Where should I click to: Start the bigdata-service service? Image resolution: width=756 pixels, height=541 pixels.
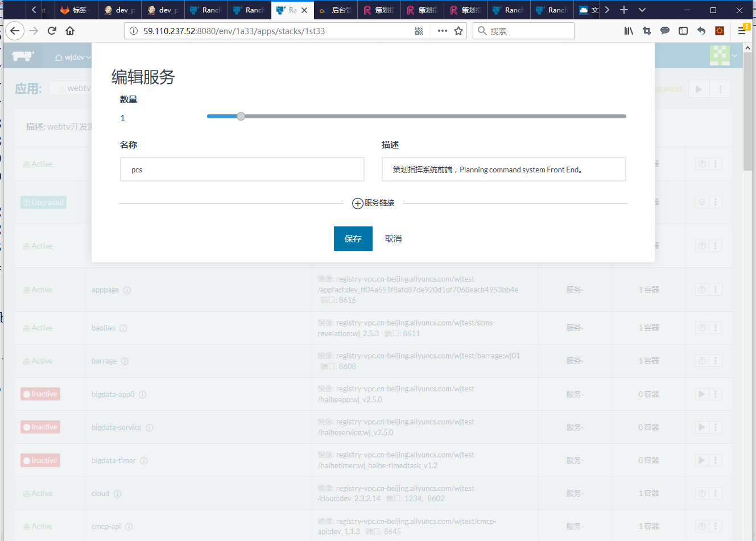(702, 427)
